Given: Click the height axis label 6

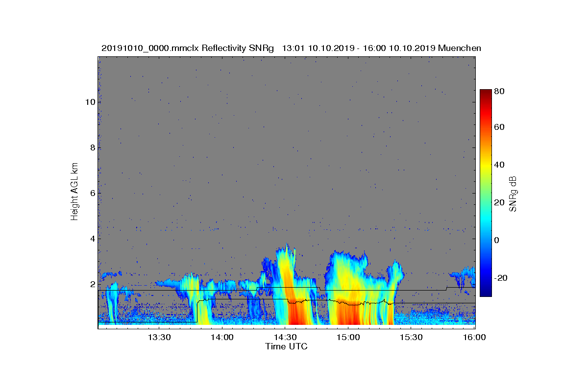Looking at the screenshot, I should point(92,193).
